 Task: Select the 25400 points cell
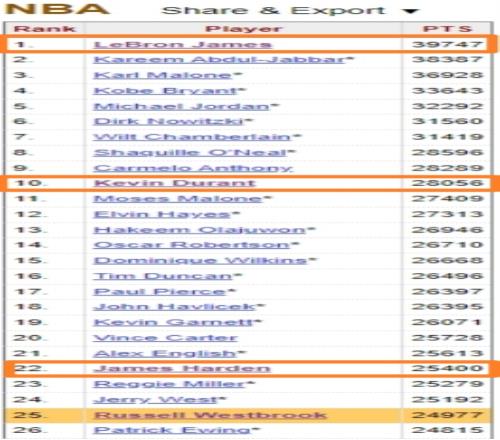point(447,369)
